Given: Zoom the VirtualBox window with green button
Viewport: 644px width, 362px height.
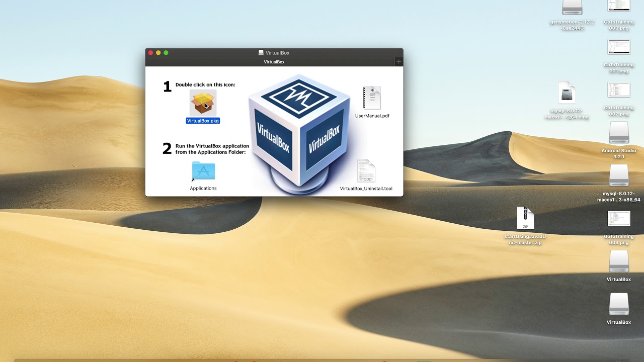Looking at the screenshot, I should pyautogui.click(x=166, y=53).
